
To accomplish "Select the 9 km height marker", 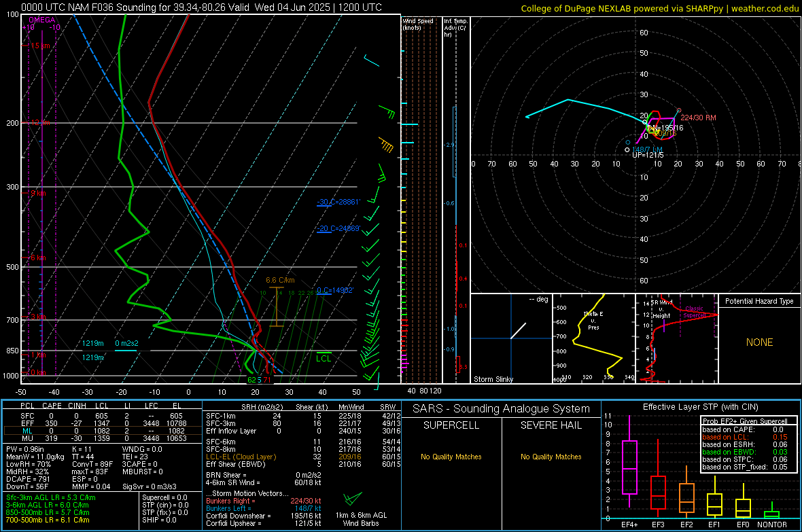I will [38, 194].
